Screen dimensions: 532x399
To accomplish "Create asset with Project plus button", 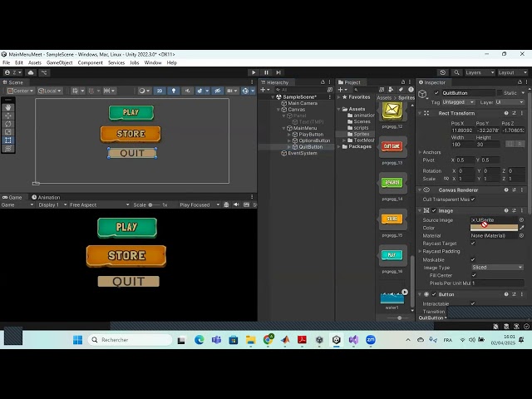I will (x=342, y=90).
